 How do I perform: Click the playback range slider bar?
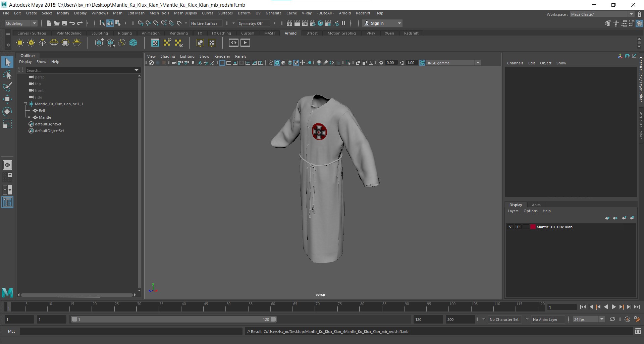pyautogui.click(x=174, y=319)
